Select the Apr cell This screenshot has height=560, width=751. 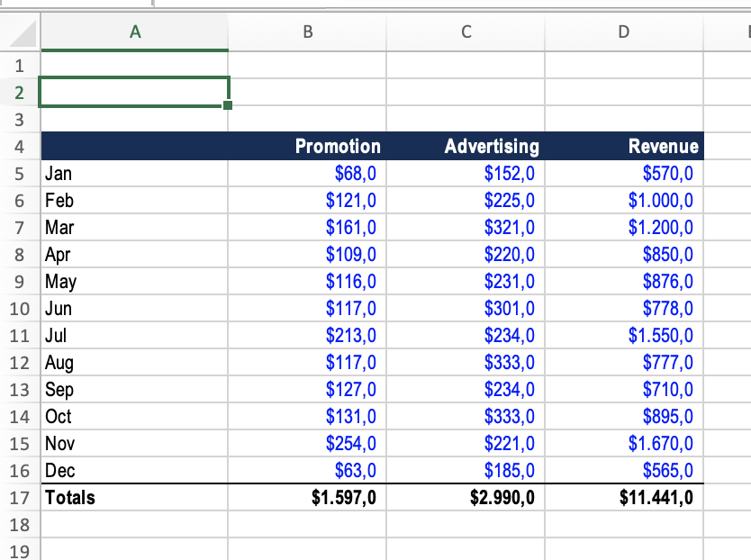tap(134, 255)
